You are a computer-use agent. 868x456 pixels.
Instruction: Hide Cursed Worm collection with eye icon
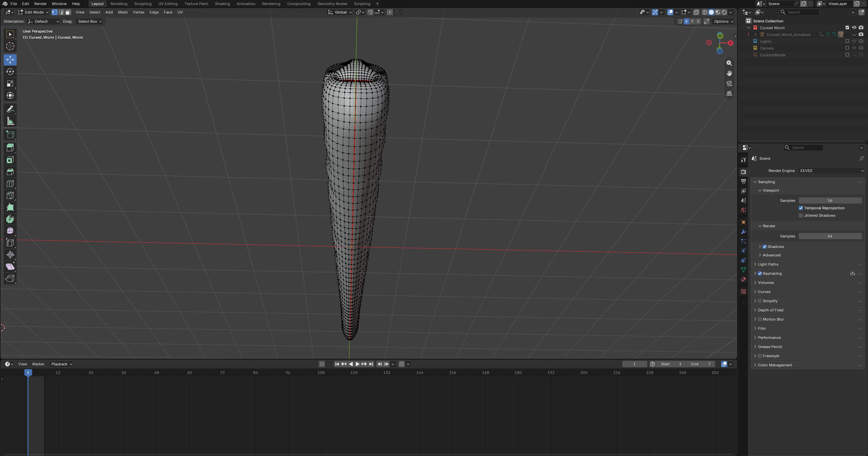coord(854,28)
